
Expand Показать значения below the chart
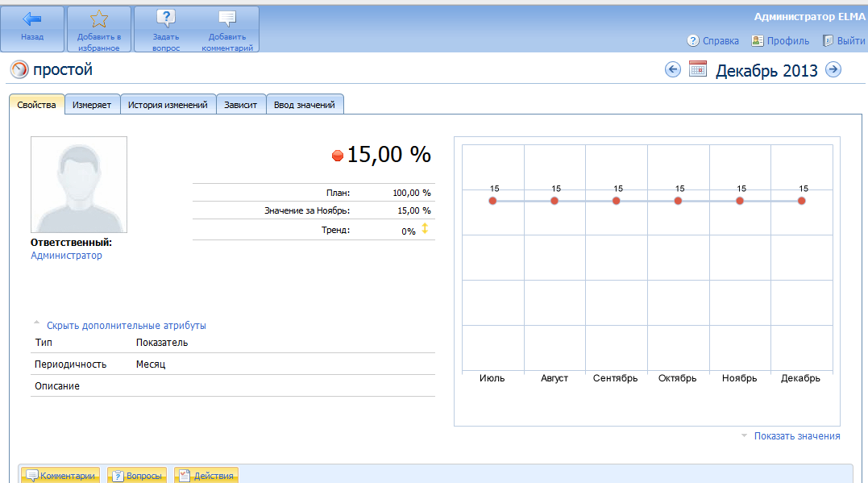[796, 436]
